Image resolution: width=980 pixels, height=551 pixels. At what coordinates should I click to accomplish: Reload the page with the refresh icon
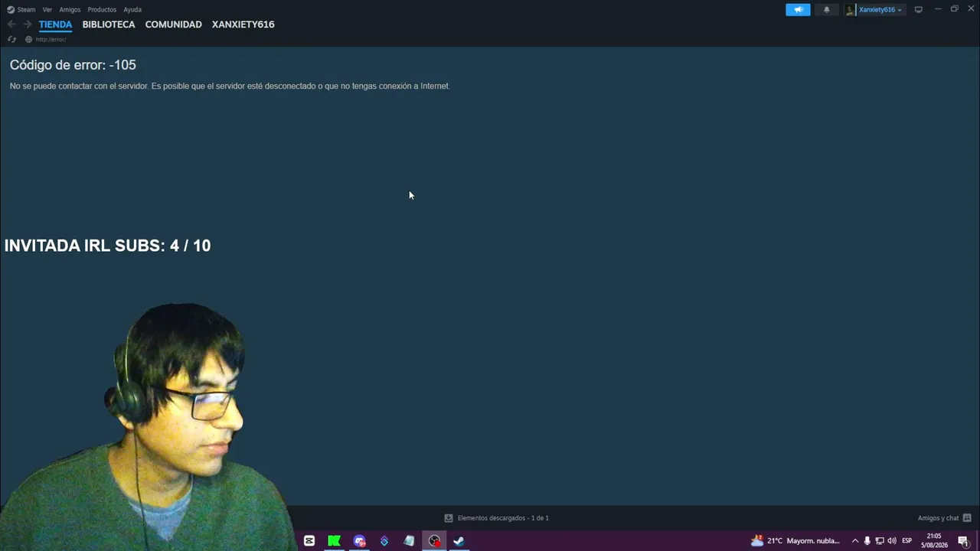tap(11, 39)
